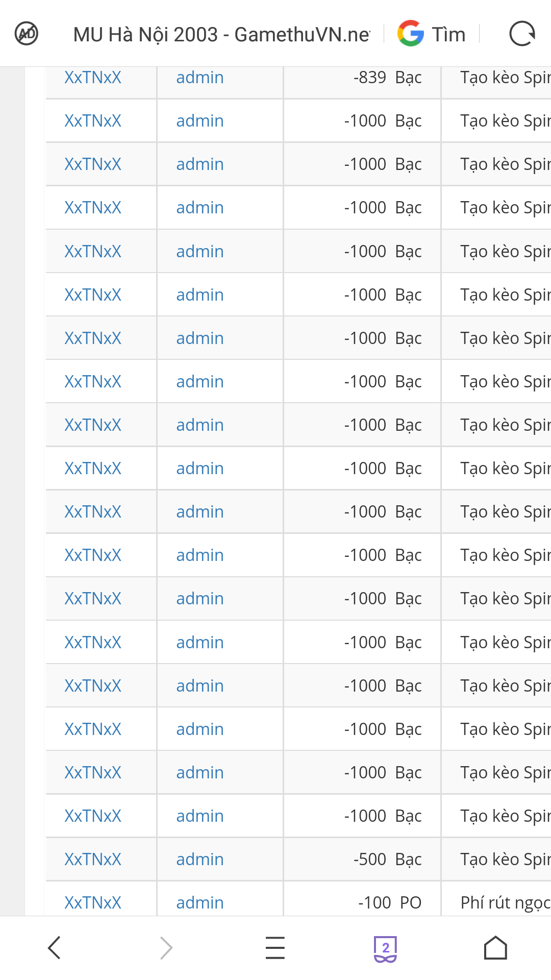Tap the Google Tìm search button

tap(432, 34)
